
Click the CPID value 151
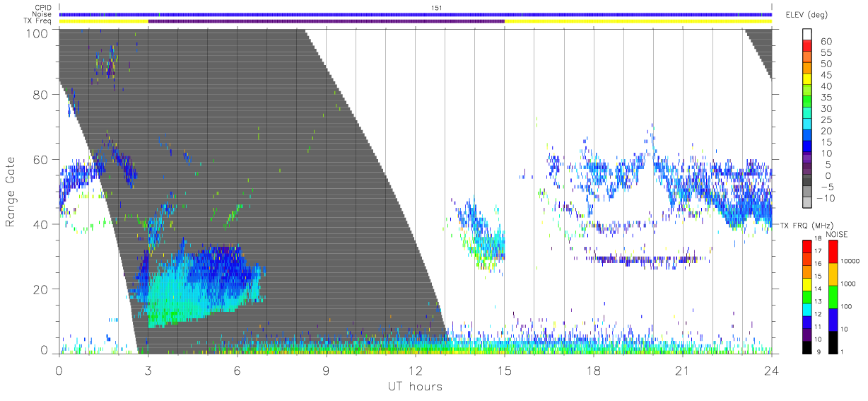click(436, 8)
